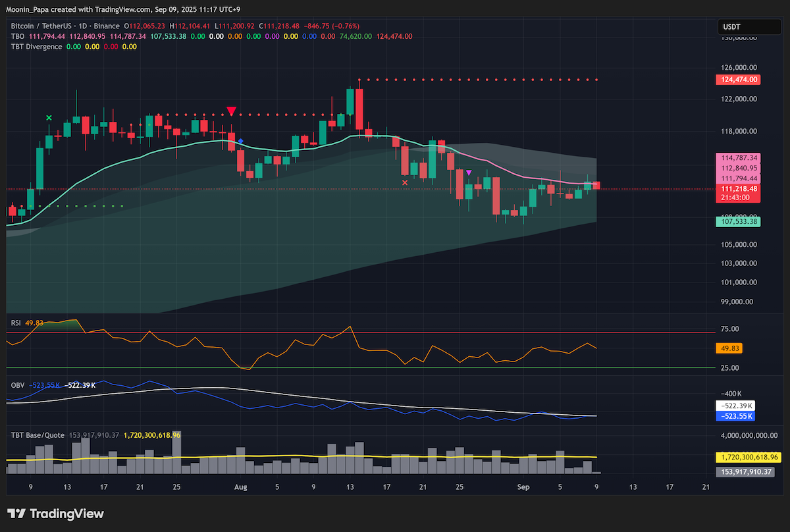Click the red X marker below candles

click(x=405, y=182)
